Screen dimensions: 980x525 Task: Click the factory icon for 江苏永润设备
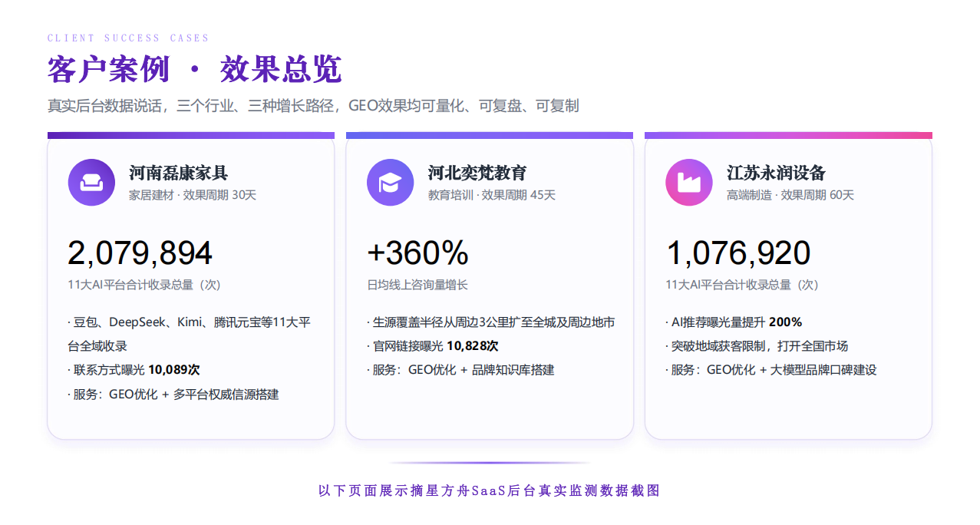(688, 183)
